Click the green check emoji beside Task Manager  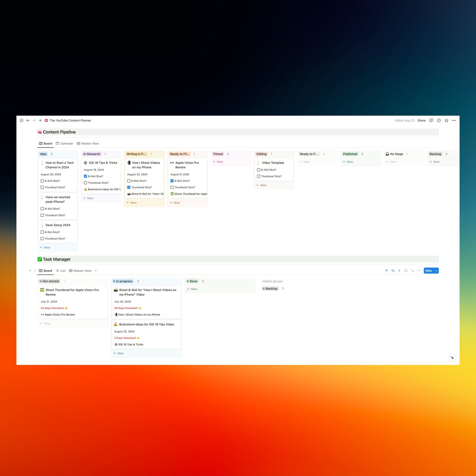coord(40,259)
